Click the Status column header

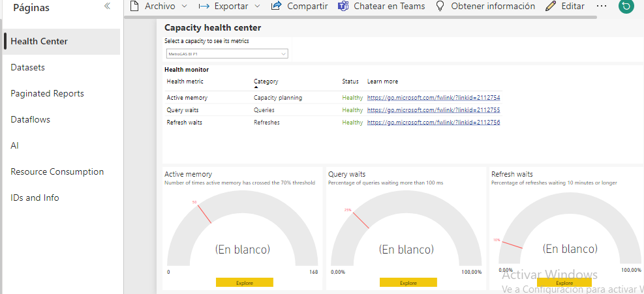coord(350,81)
